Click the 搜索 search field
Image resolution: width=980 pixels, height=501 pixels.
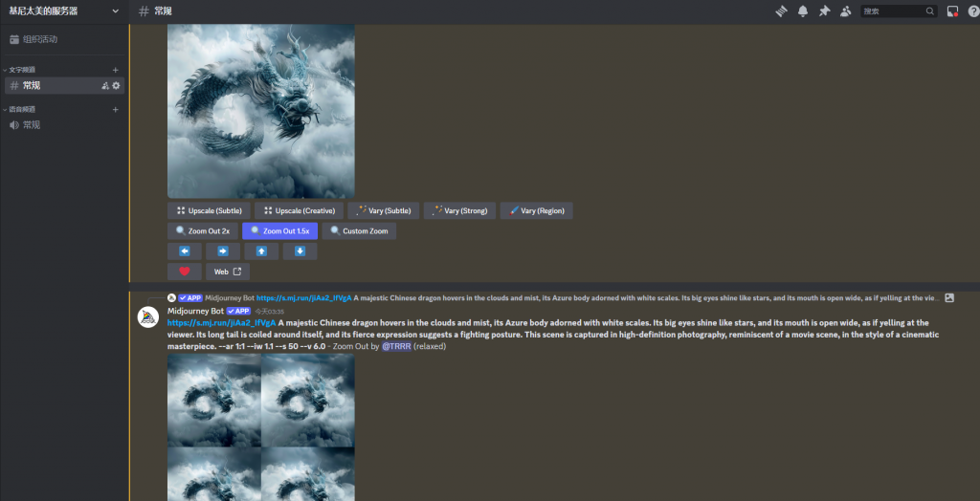point(899,11)
